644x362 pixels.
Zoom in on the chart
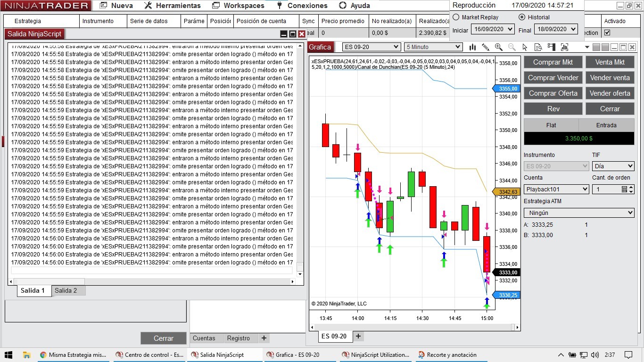498,47
